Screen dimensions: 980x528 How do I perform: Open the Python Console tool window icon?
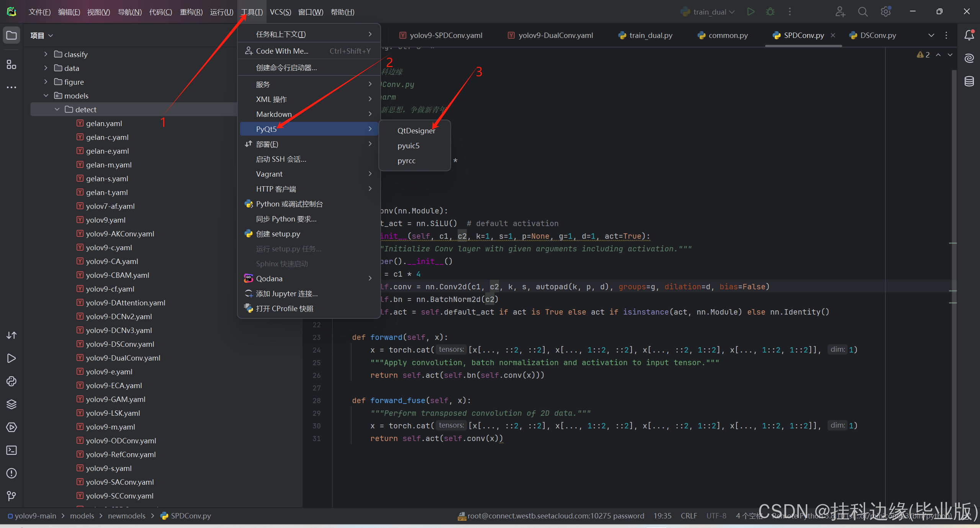11,381
